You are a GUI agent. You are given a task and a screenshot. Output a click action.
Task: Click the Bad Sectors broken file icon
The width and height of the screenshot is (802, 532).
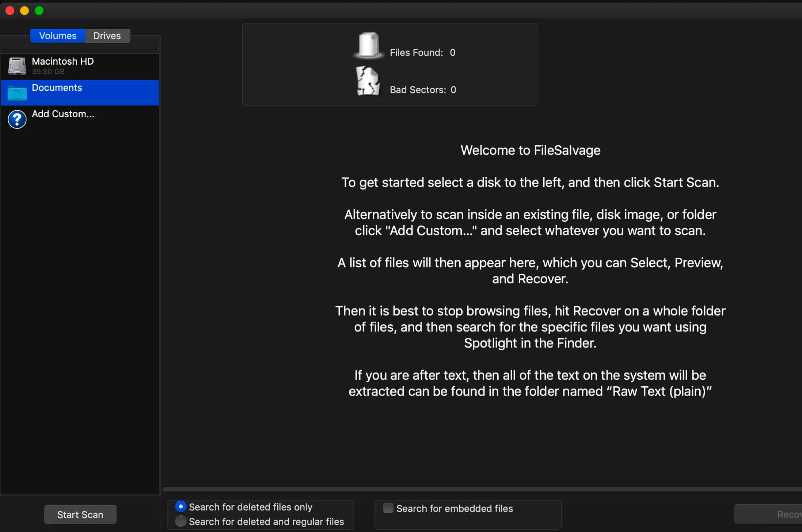pos(368,81)
